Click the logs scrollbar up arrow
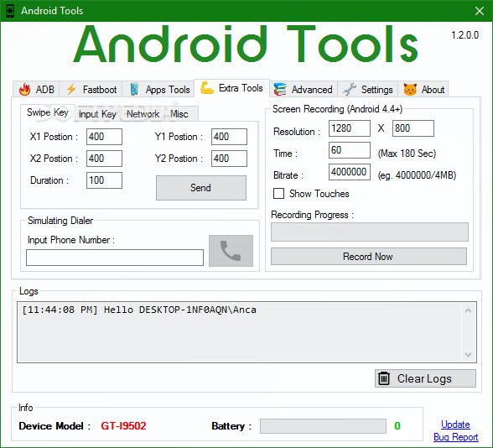 468,310
